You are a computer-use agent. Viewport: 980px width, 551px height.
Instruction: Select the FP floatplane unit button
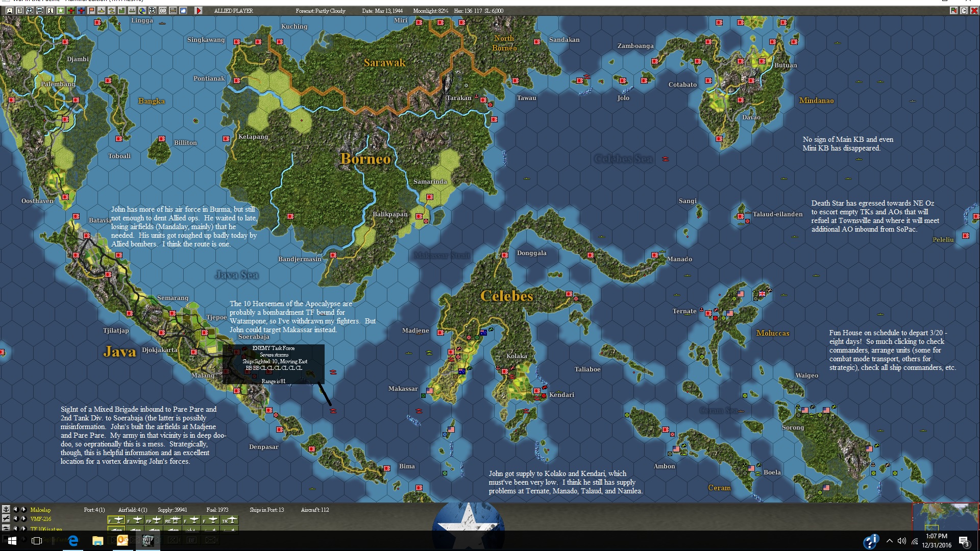coord(154,520)
